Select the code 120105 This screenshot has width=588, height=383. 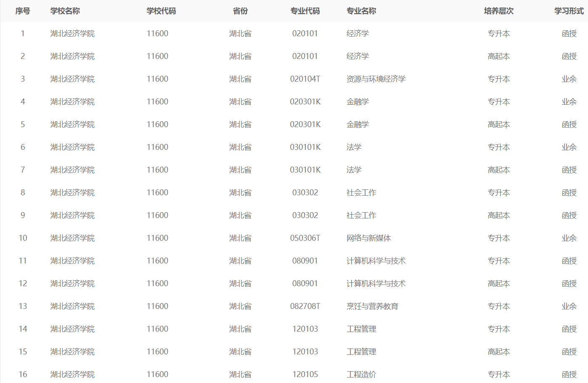point(305,375)
